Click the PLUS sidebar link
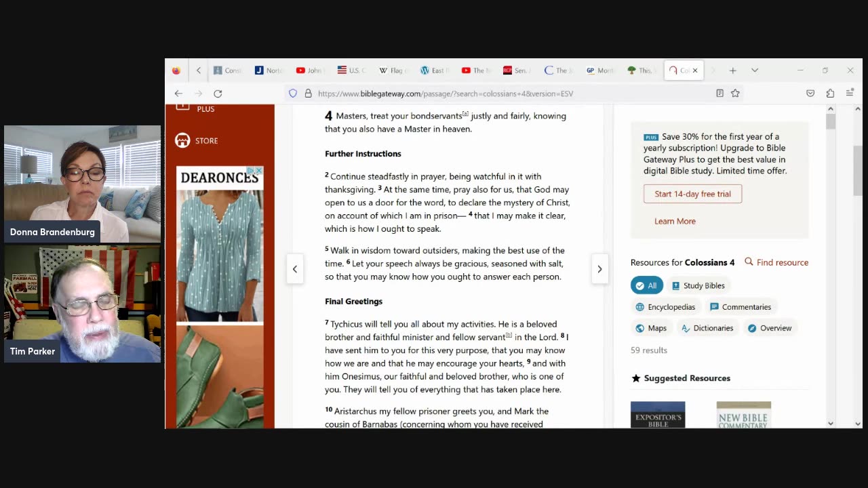The height and width of the screenshot is (488, 868). click(205, 109)
